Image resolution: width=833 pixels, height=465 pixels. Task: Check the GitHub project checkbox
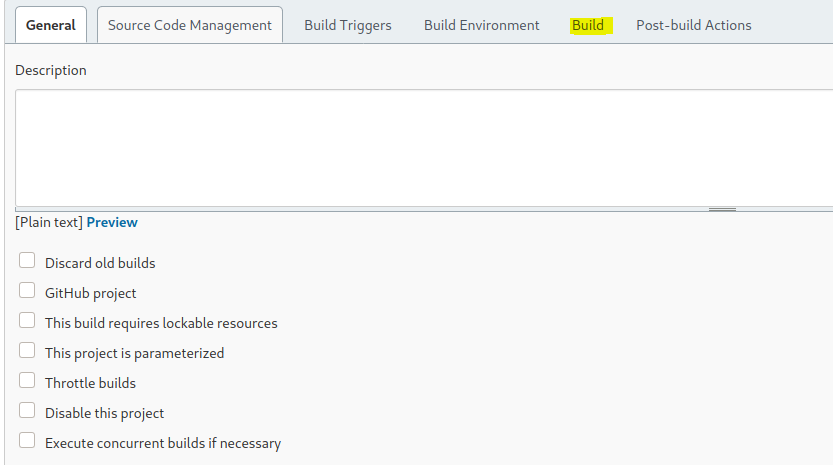pyautogui.click(x=27, y=291)
